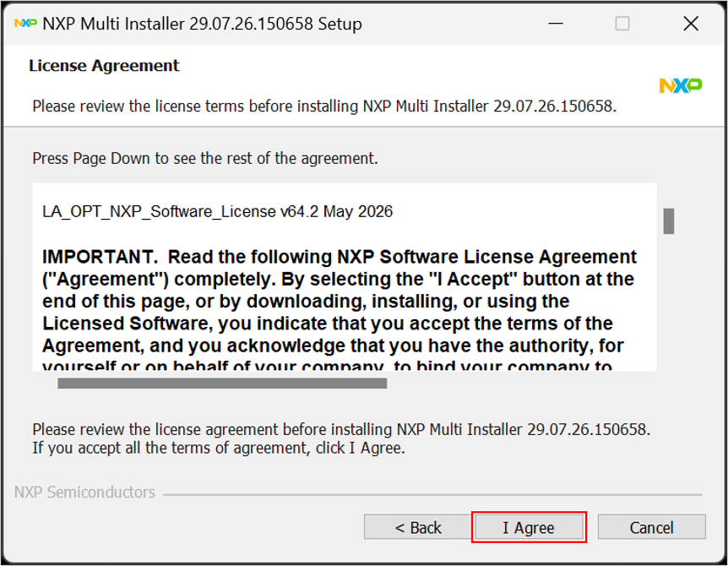
Task: Click the Press Page Down instruction text
Action: (x=204, y=159)
